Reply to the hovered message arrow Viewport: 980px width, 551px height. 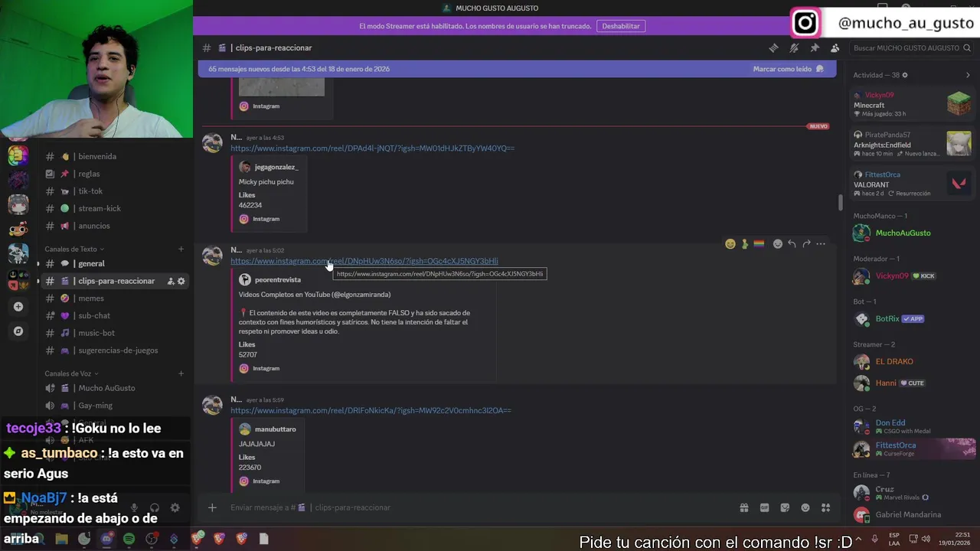tap(792, 244)
